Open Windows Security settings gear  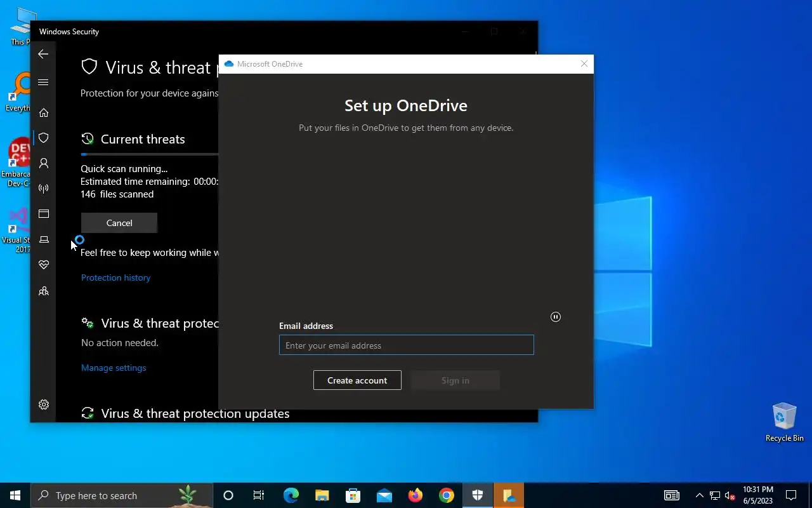tap(44, 404)
